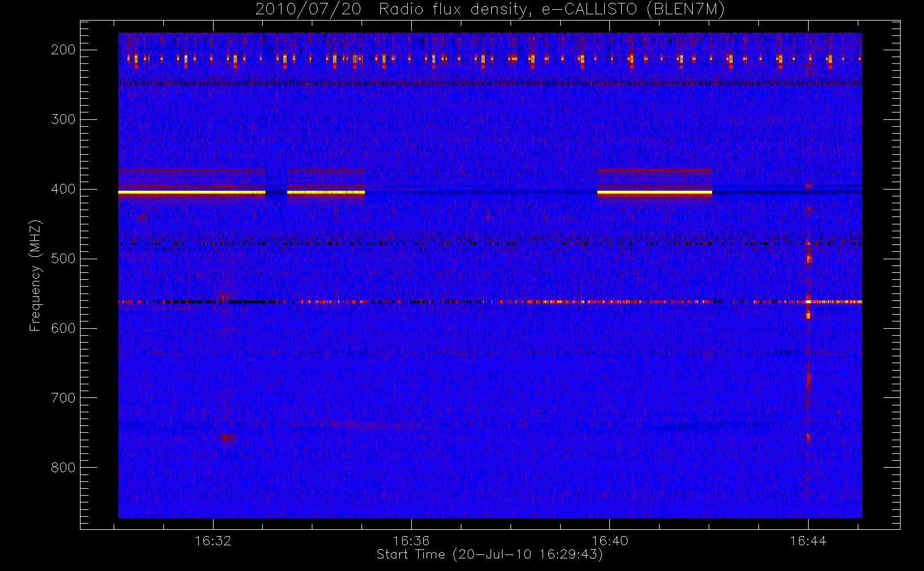Click the 16:44 time tick label
The height and width of the screenshot is (571, 924).
(x=808, y=541)
